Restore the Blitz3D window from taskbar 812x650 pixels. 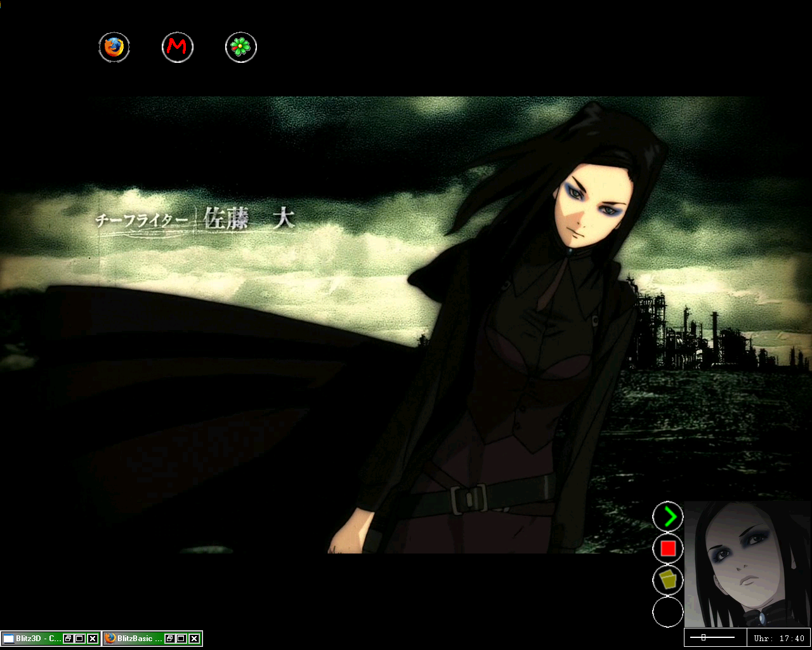pos(68,639)
